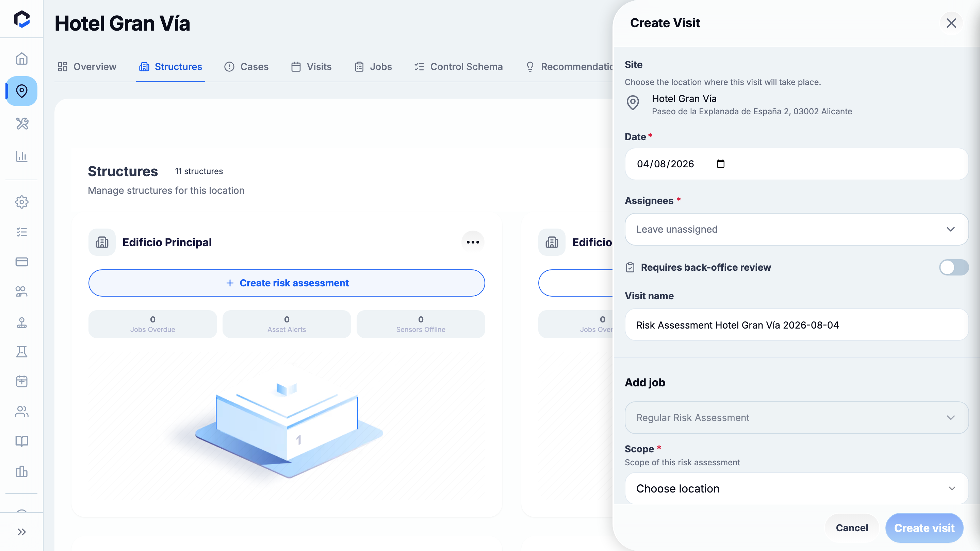
Task: Go to the Visits tab
Action: pyautogui.click(x=312, y=67)
